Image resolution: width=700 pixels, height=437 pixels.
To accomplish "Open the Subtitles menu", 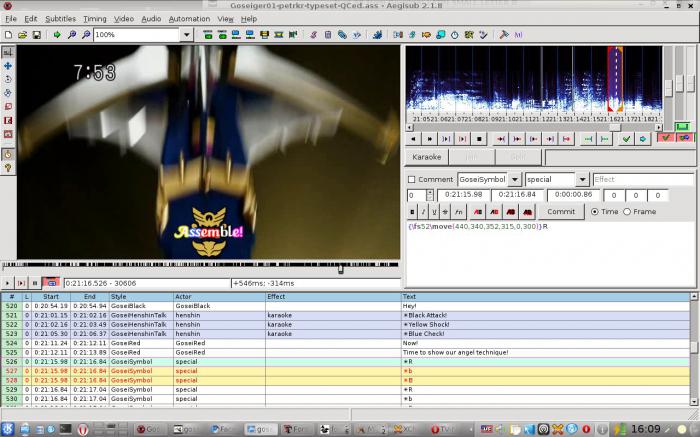I will (60, 19).
